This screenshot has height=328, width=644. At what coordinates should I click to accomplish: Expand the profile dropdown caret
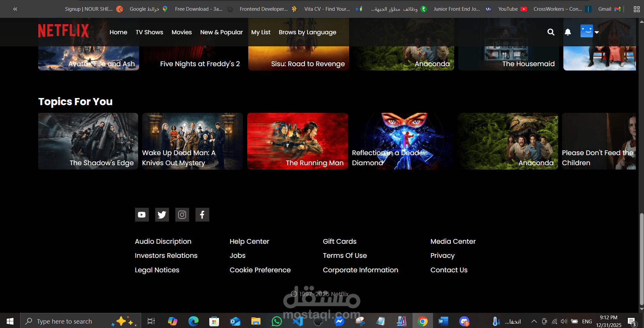point(597,33)
